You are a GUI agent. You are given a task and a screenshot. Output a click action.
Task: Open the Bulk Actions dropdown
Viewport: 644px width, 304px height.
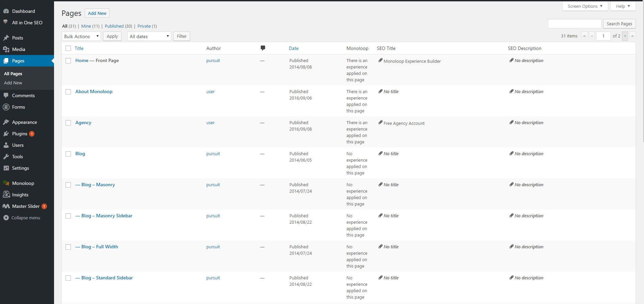(81, 36)
